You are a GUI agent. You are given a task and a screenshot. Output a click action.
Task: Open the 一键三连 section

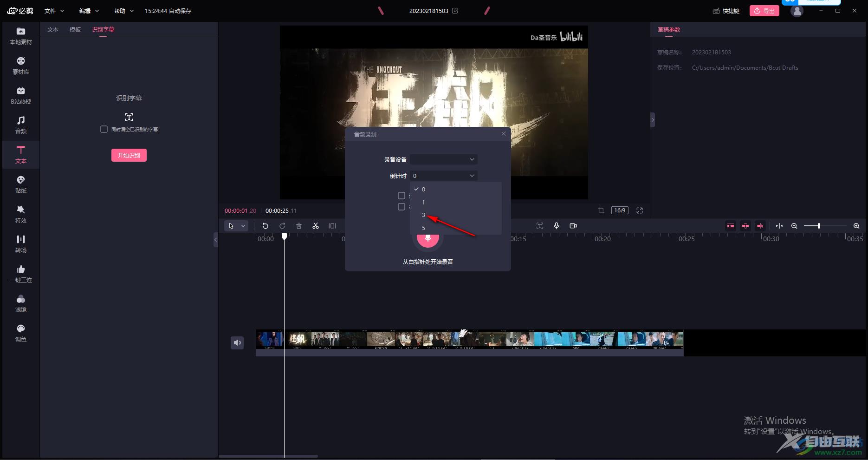[21, 274]
